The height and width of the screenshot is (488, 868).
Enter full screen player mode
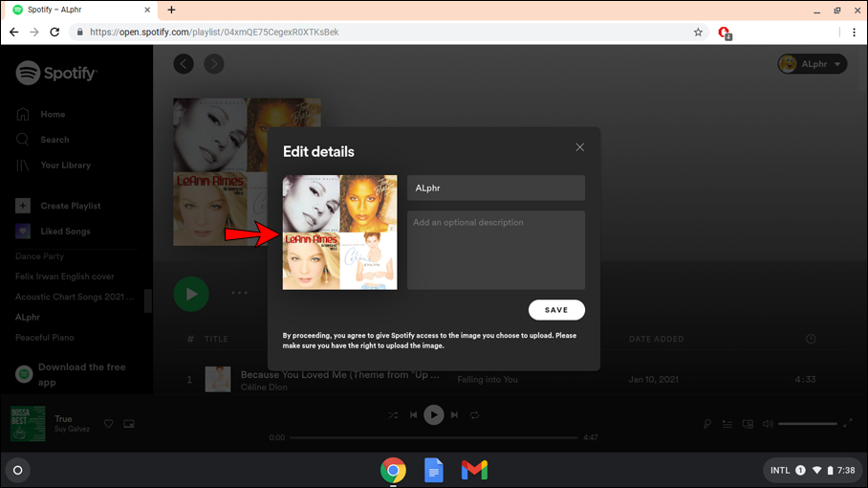click(x=848, y=424)
